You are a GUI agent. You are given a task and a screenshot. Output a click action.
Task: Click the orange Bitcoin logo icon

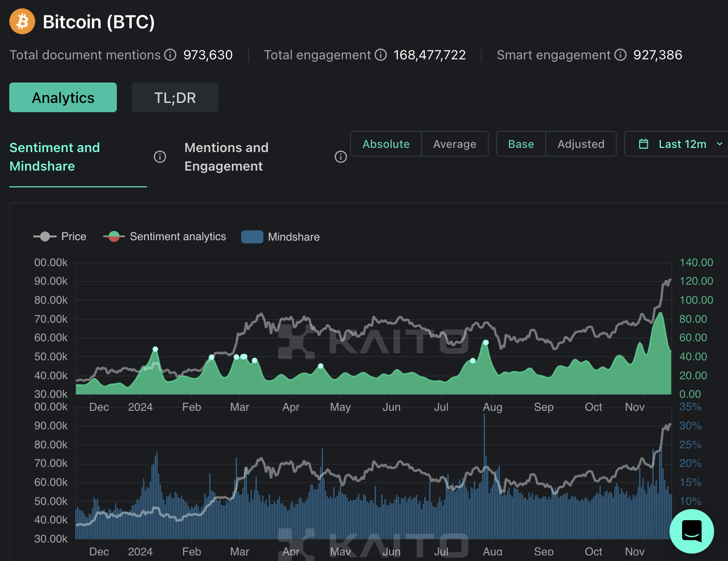[x=22, y=22]
